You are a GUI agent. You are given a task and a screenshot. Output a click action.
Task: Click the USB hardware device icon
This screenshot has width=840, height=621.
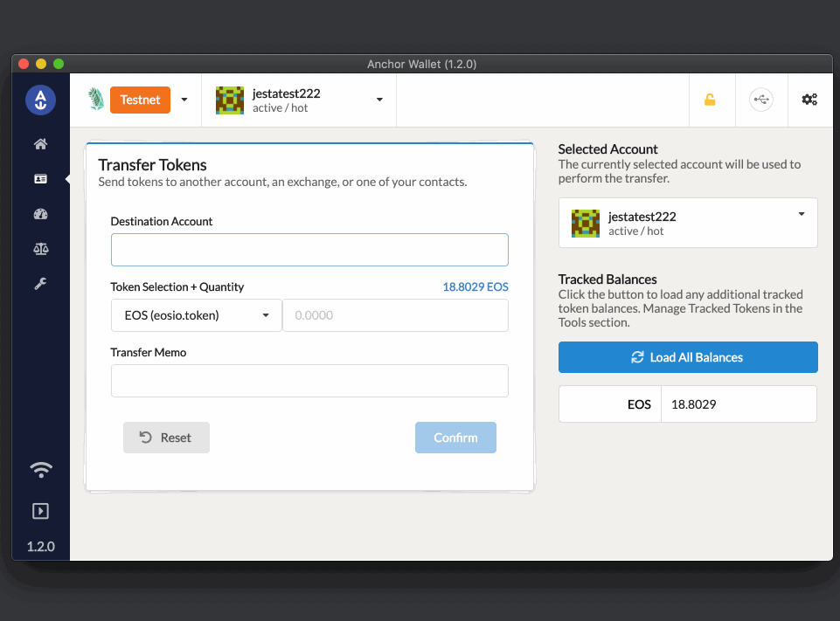click(761, 100)
